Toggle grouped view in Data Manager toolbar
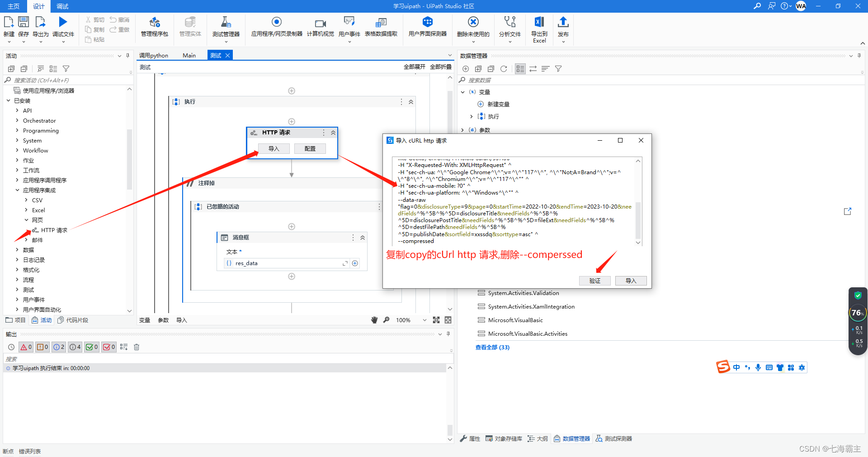Viewport: 868px width, 457px height. click(x=520, y=69)
